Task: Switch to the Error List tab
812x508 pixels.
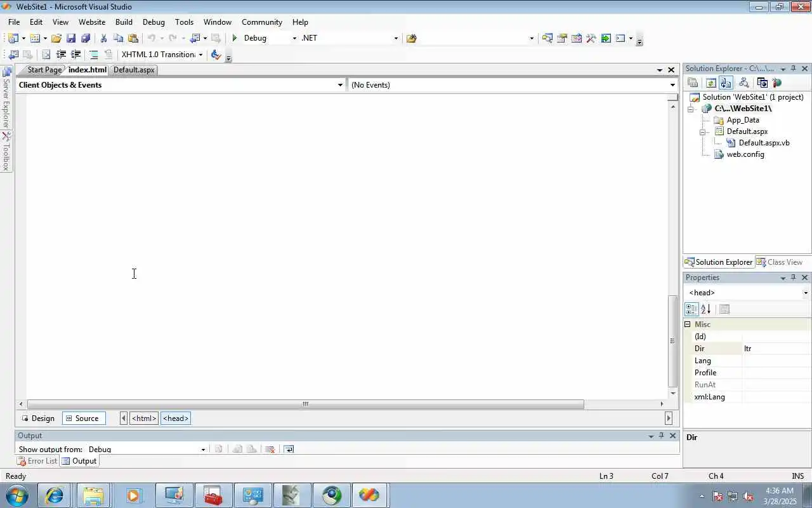Action: pos(37,461)
